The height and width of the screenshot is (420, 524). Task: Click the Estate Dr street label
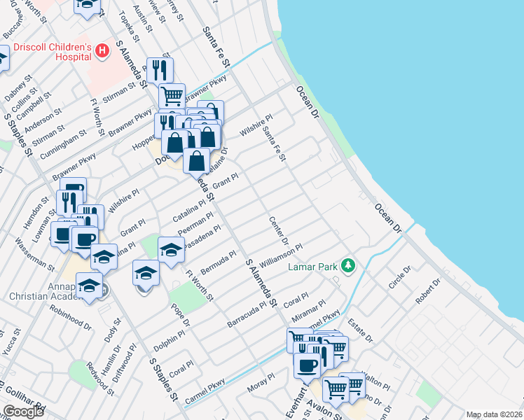[360, 330]
